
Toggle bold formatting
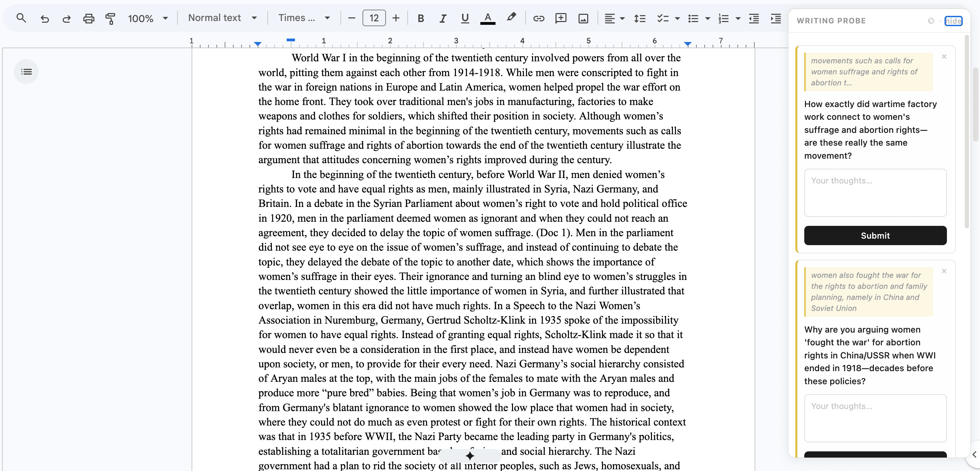[x=420, y=18]
